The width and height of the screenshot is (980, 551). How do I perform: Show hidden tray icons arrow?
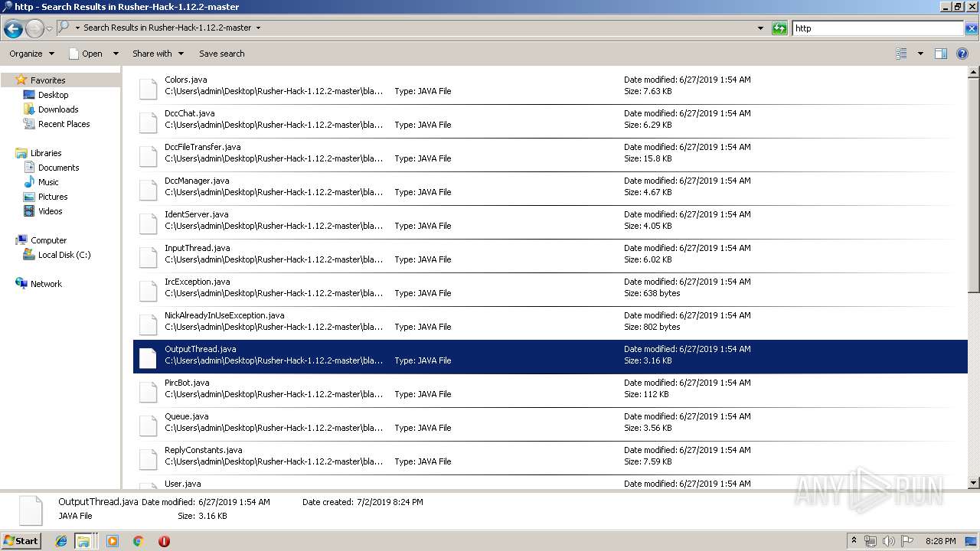(x=854, y=541)
